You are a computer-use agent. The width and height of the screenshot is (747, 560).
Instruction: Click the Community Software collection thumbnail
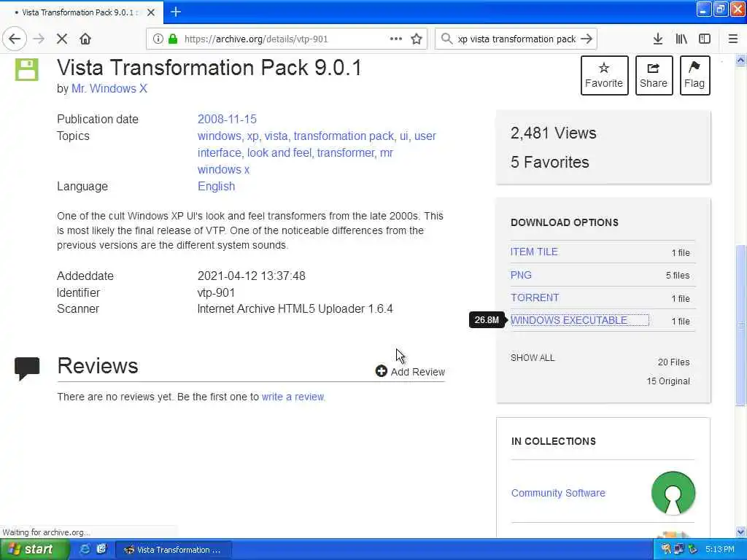point(673,493)
